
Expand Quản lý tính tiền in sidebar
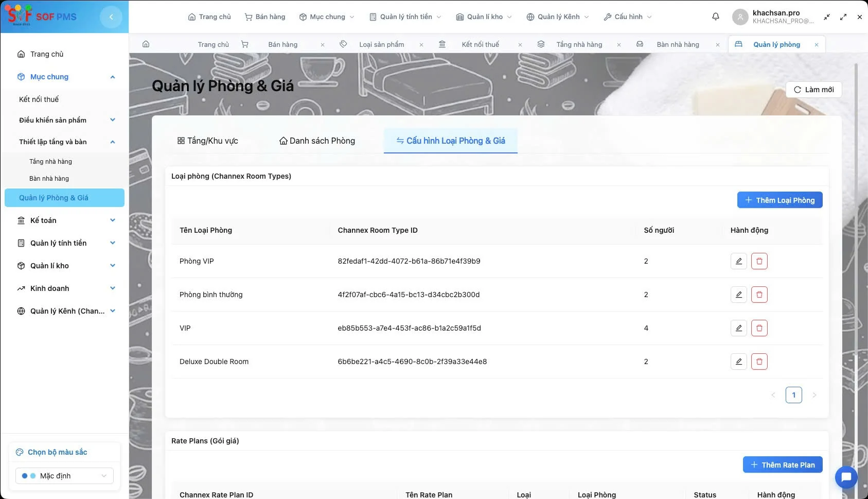64,243
